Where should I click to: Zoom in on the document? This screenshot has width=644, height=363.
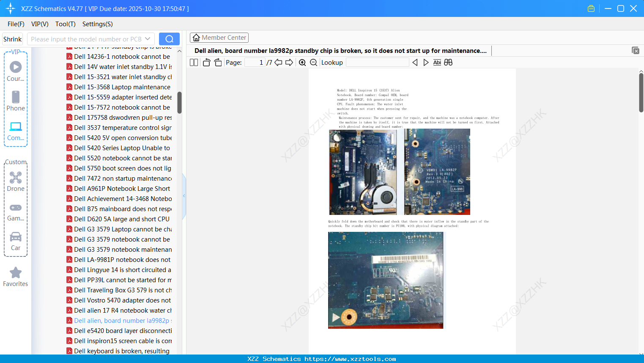tap(302, 63)
